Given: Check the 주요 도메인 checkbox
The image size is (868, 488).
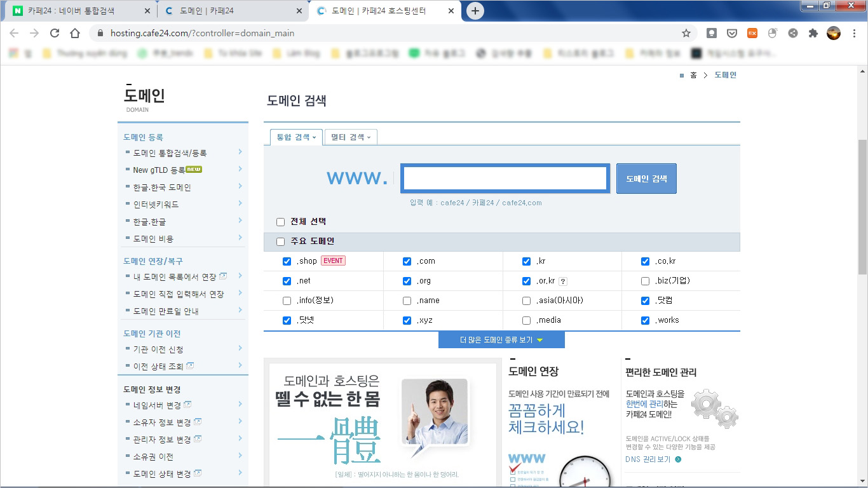Looking at the screenshot, I should tap(280, 241).
